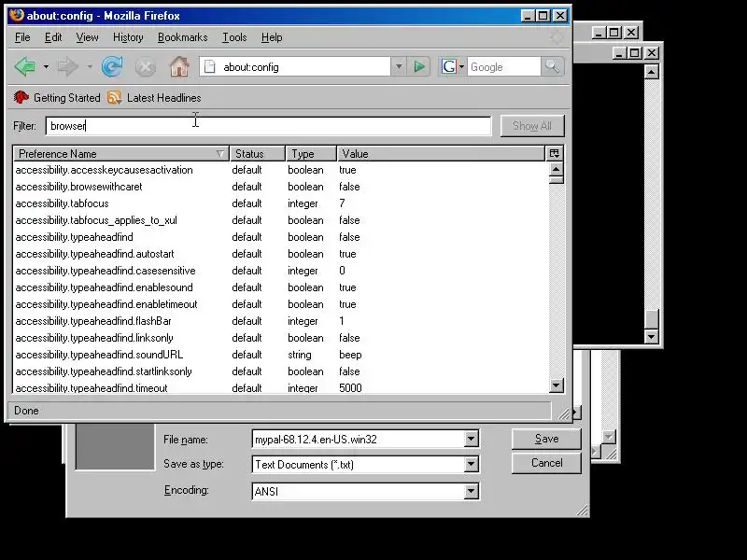Select accessibility.typeaheadfind.casesensitive row
Image resolution: width=747 pixels, height=560 pixels.
pos(281,271)
